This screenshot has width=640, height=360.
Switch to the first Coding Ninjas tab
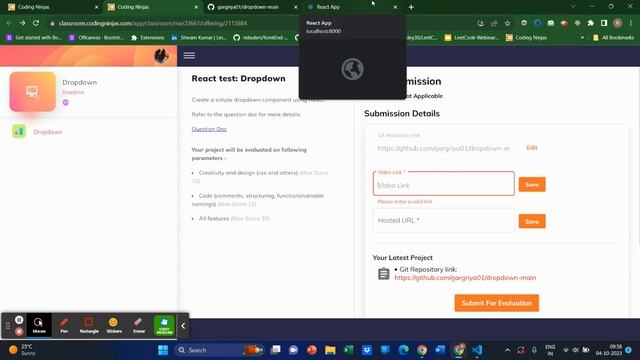pos(52,7)
